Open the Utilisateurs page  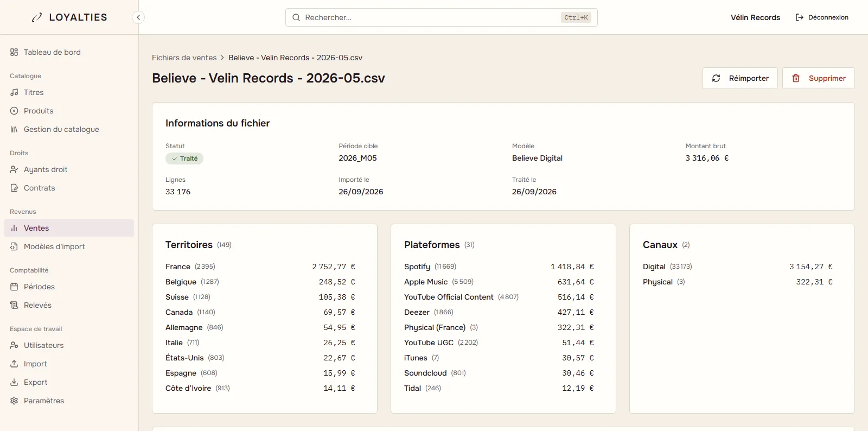click(x=43, y=345)
